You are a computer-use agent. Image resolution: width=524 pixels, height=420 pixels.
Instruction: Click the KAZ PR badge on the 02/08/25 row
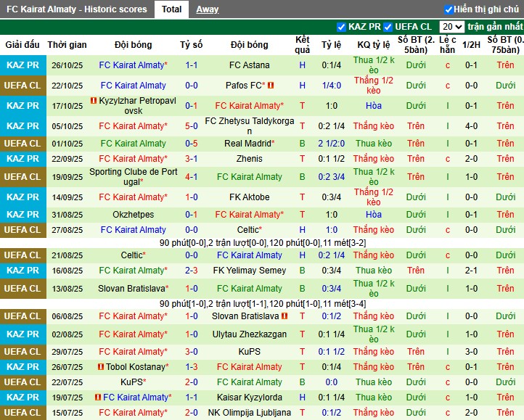pyautogui.click(x=23, y=334)
